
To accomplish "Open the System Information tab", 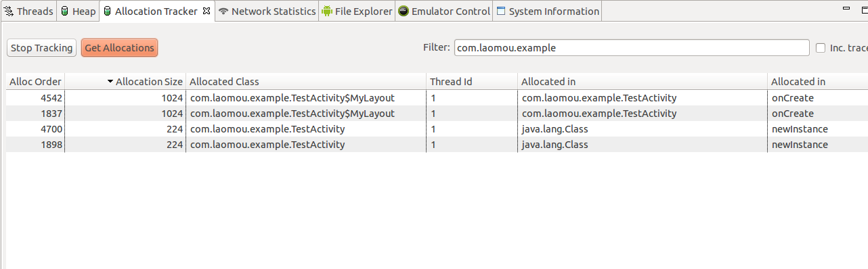I will pos(547,11).
